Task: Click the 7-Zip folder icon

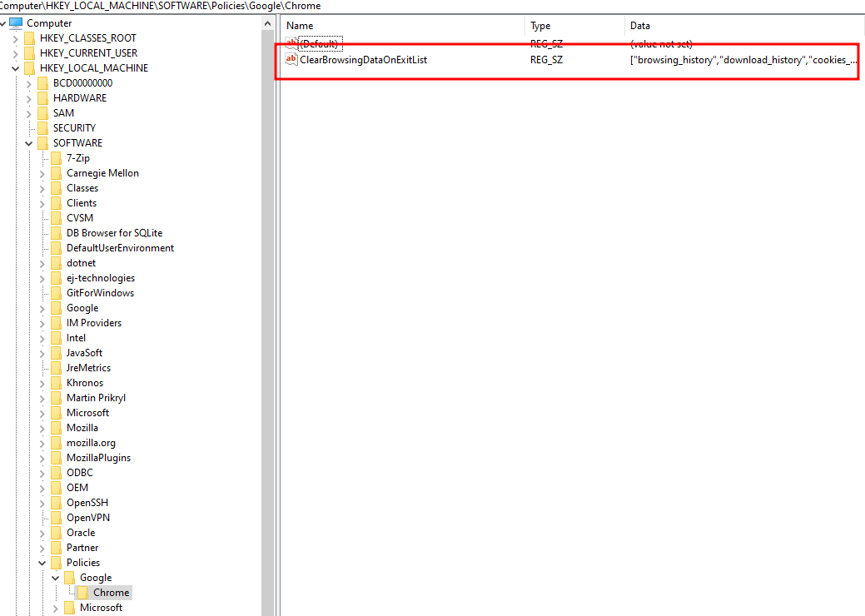Action: pyautogui.click(x=57, y=158)
